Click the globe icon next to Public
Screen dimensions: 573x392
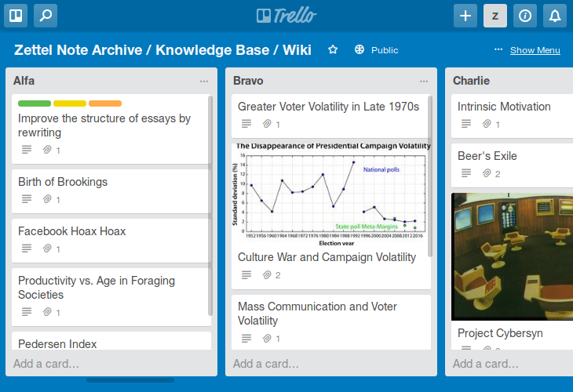(x=359, y=49)
